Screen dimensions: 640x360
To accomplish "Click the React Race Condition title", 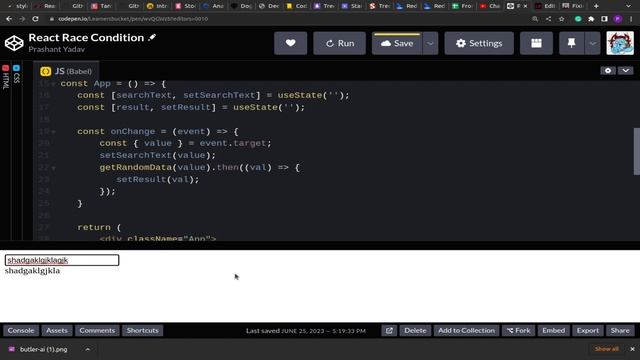I will [86, 38].
